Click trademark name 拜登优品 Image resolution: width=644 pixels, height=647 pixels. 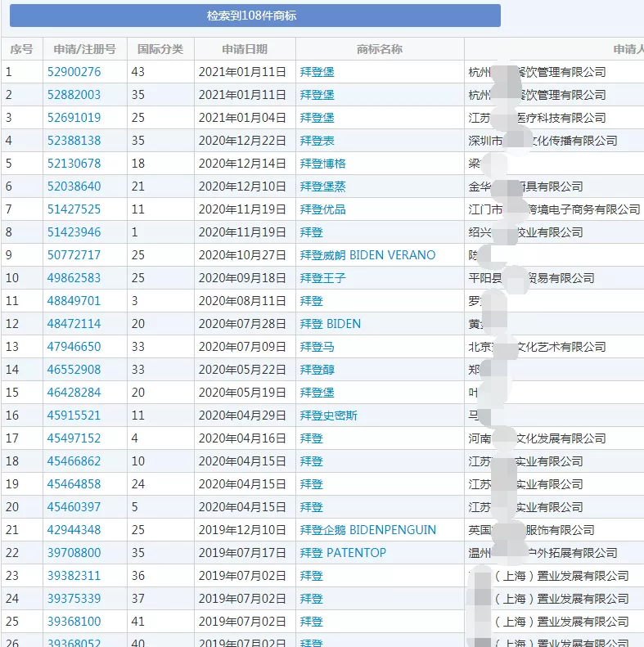323,209
